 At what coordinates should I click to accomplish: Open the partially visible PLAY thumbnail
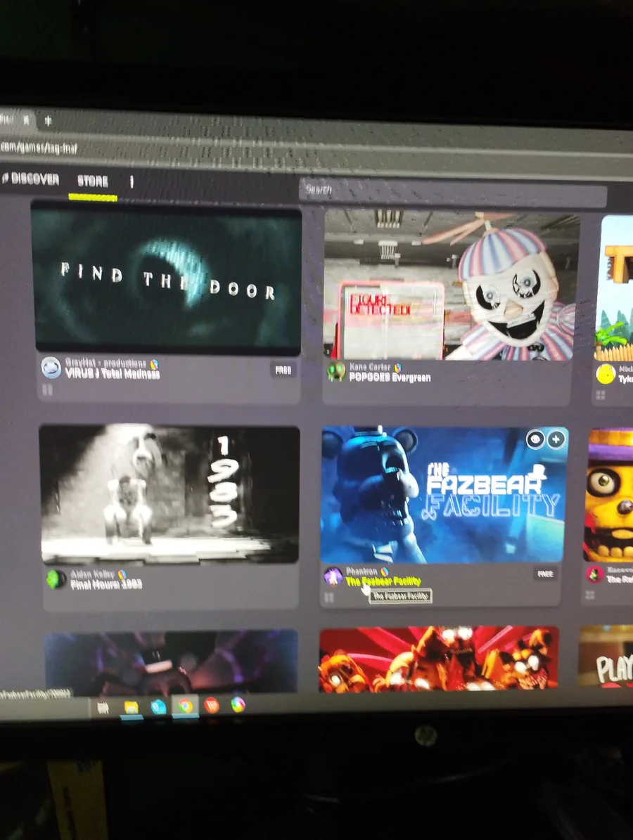606,657
